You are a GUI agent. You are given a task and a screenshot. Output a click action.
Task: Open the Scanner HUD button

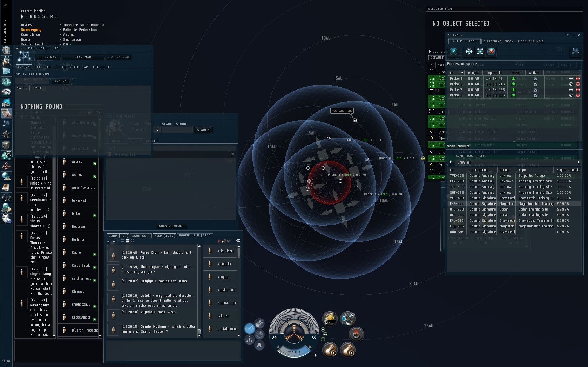click(x=260, y=334)
